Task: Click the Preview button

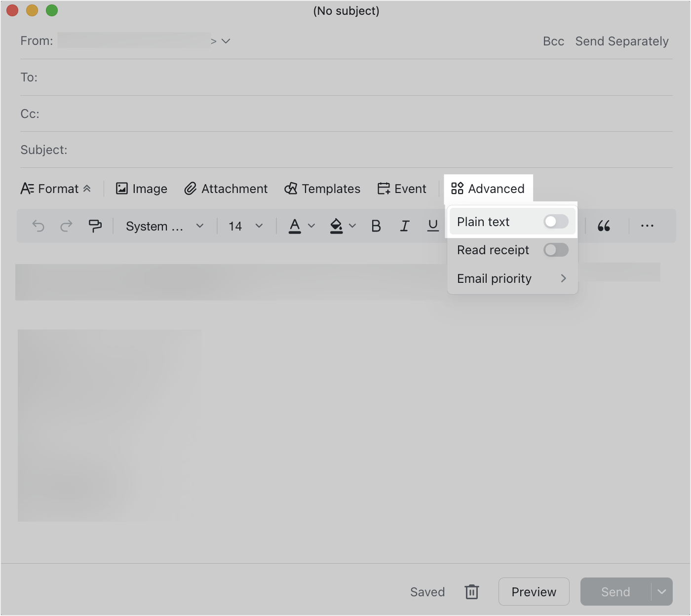Action: [534, 592]
